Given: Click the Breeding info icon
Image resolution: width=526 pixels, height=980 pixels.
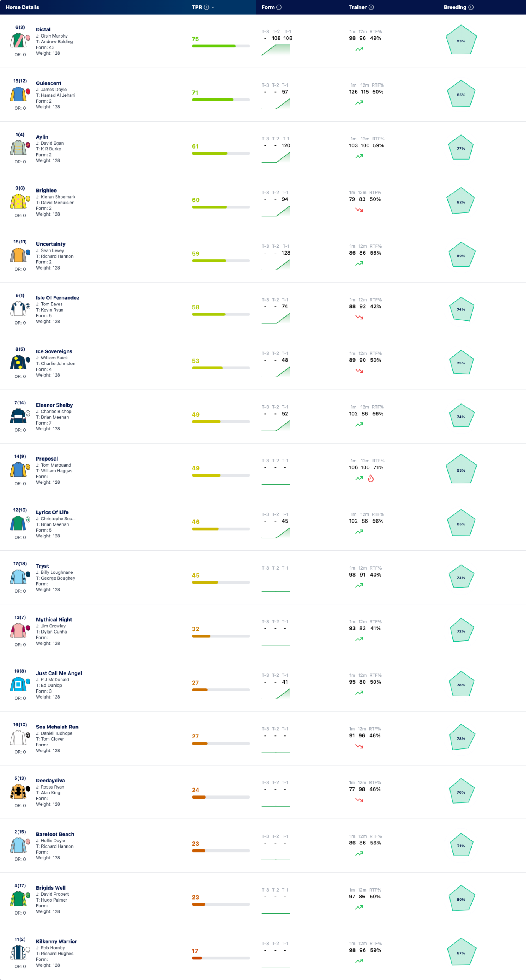Looking at the screenshot, I should point(471,7).
